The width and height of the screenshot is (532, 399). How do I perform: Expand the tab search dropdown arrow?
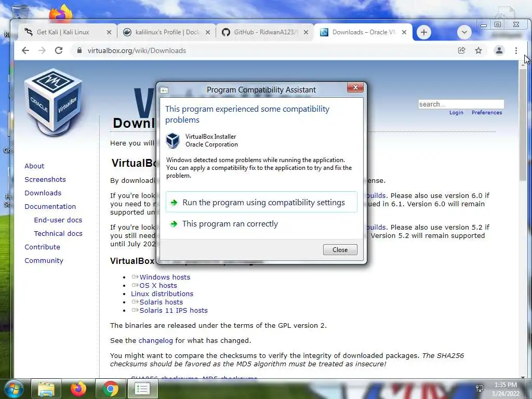pos(464,32)
